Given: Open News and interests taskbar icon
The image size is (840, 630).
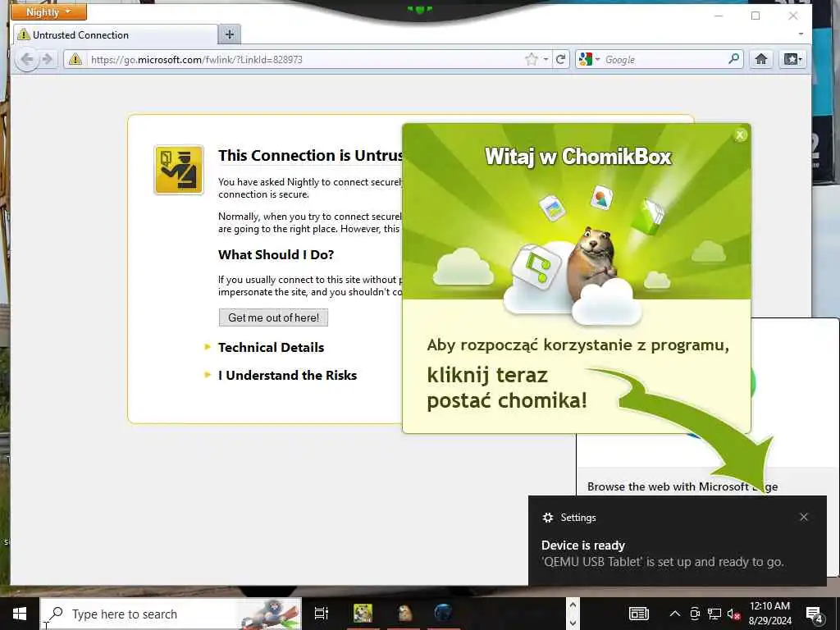Looking at the screenshot, I should (638, 614).
